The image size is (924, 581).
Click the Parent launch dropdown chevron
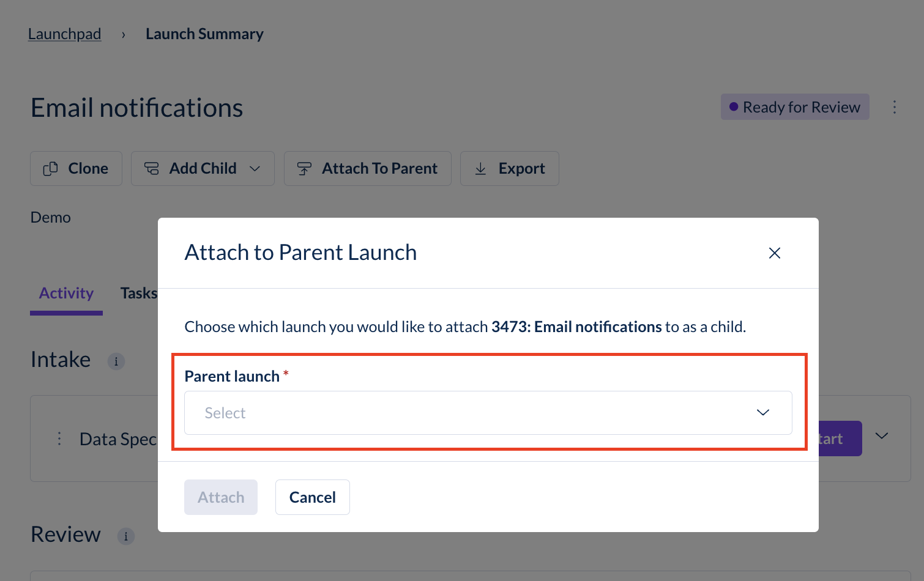(x=762, y=413)
